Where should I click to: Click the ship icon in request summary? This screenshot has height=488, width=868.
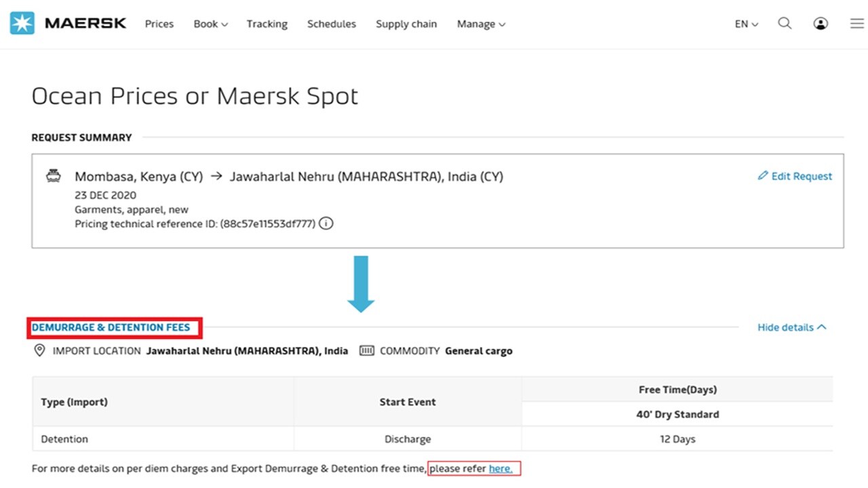(53, 176)
